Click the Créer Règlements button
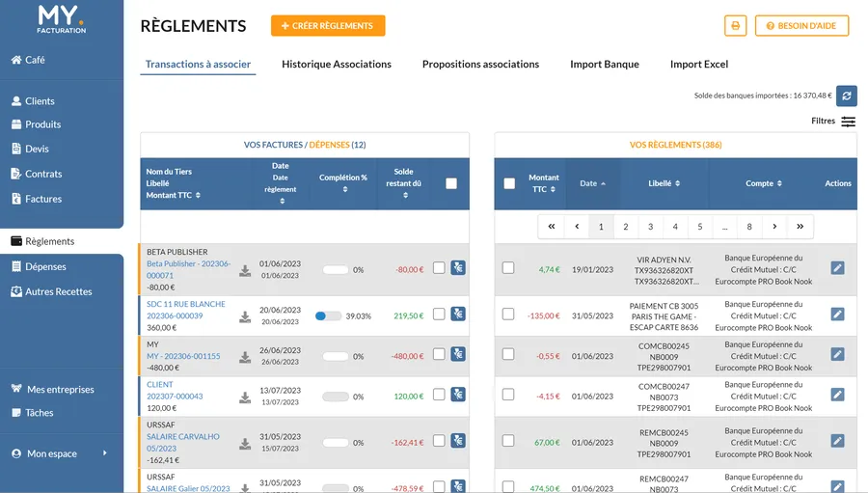 pyautogui.click(x=328, y=26)
